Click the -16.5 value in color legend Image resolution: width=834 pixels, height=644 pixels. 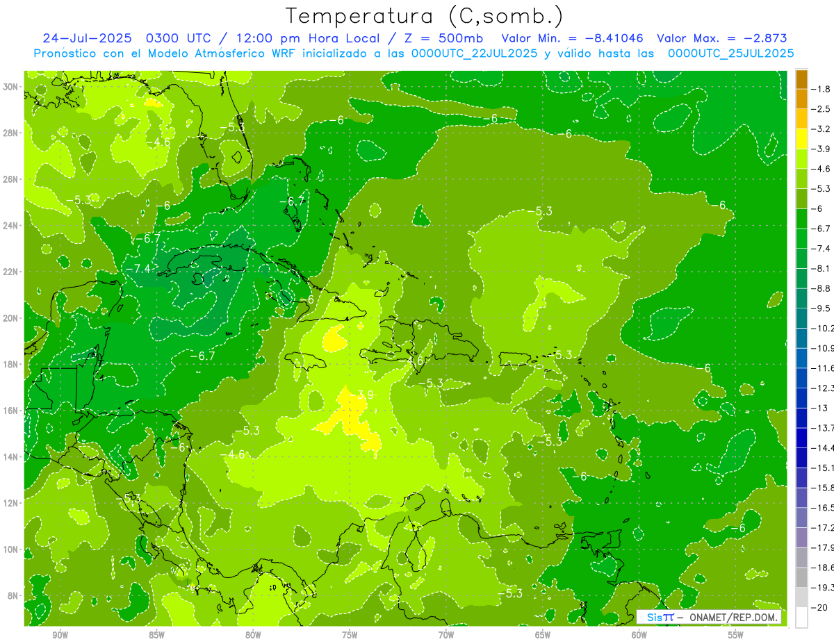(x=823, y=508)
